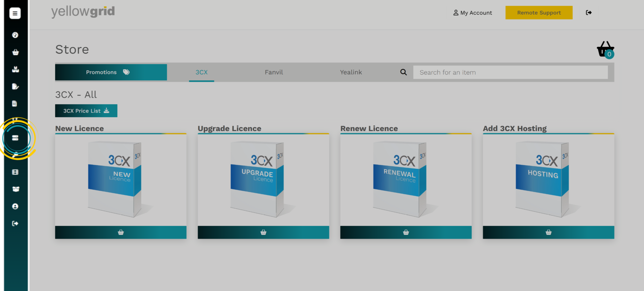644x291 pixels.
Task: Open the 3CX Hosting box image
Action: point(548,180)
